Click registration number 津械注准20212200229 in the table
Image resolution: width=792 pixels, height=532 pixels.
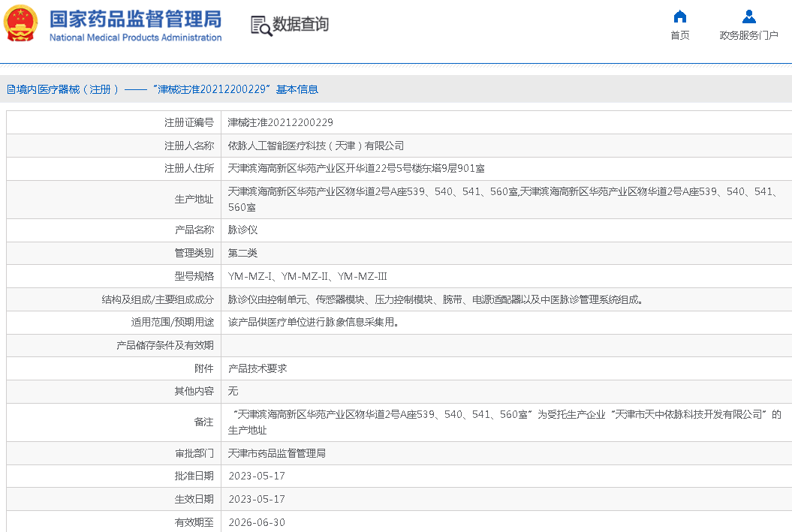[x=281, y=122]
